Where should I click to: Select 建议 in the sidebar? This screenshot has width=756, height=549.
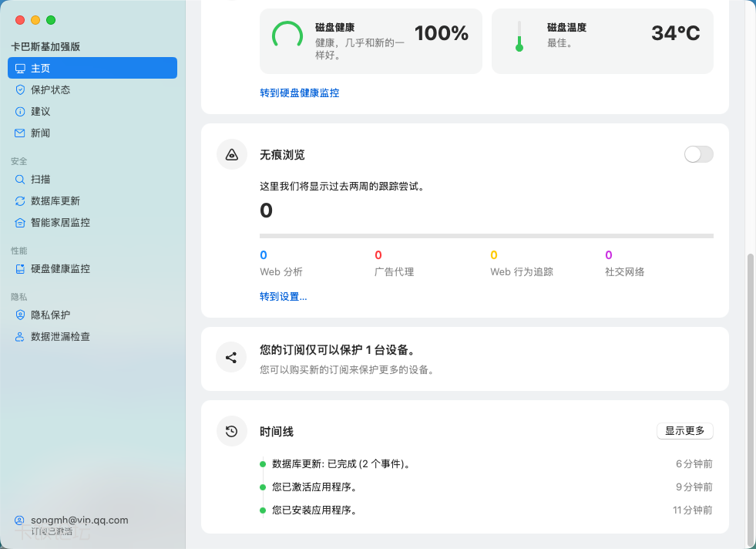[40, 111]
